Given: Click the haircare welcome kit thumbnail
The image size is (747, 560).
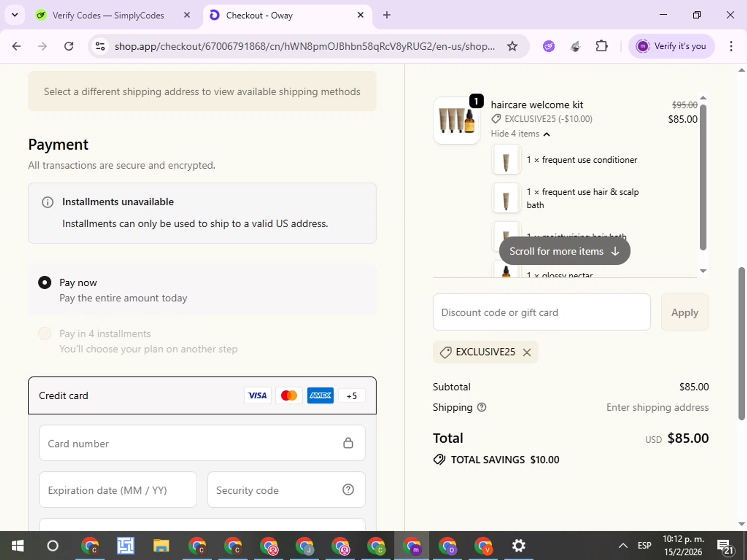Looking at the screenshot, I should tap(457, 120).
